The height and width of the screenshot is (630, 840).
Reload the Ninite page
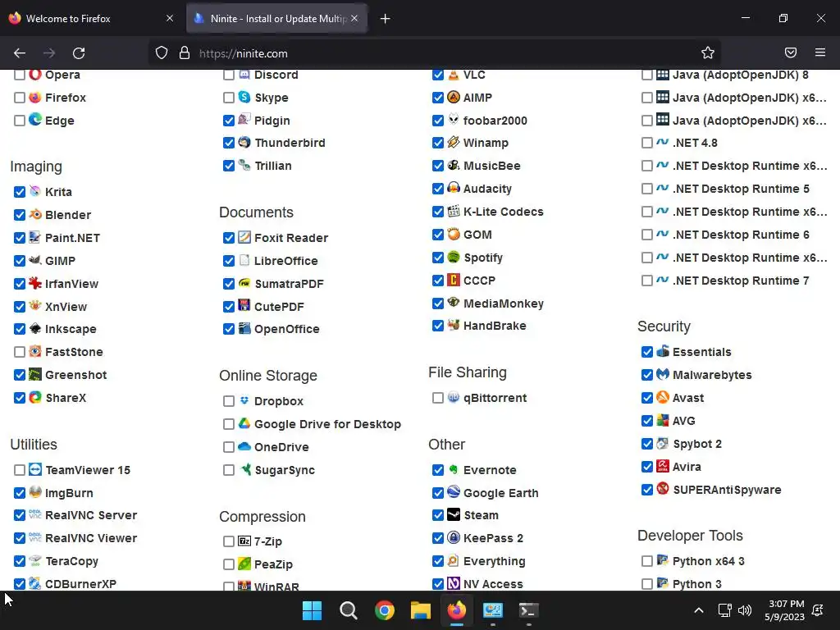79,53
